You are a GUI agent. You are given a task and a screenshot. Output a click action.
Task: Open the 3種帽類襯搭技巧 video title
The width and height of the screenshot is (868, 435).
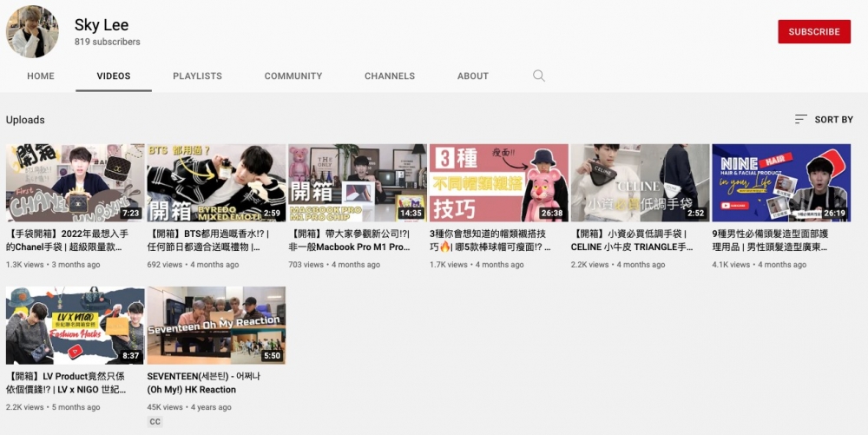pos(490,241)
